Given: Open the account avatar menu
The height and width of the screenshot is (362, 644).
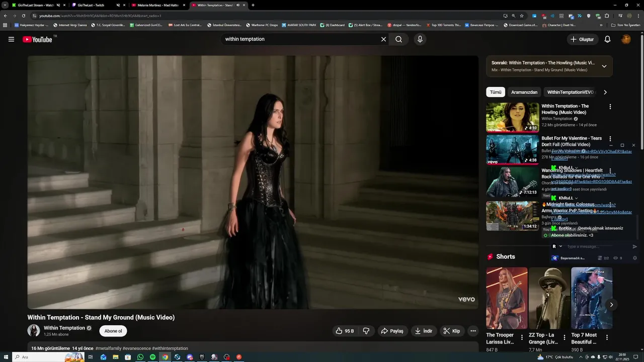Looking at the screenshot, I should pyautogui.click(x=626, y=39).
